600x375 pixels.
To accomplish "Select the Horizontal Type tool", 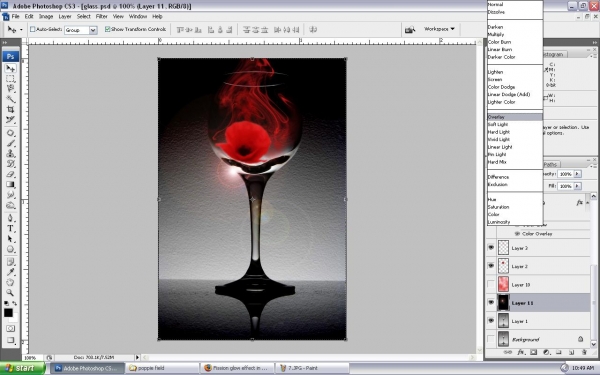I will click(x=10, y=229).
